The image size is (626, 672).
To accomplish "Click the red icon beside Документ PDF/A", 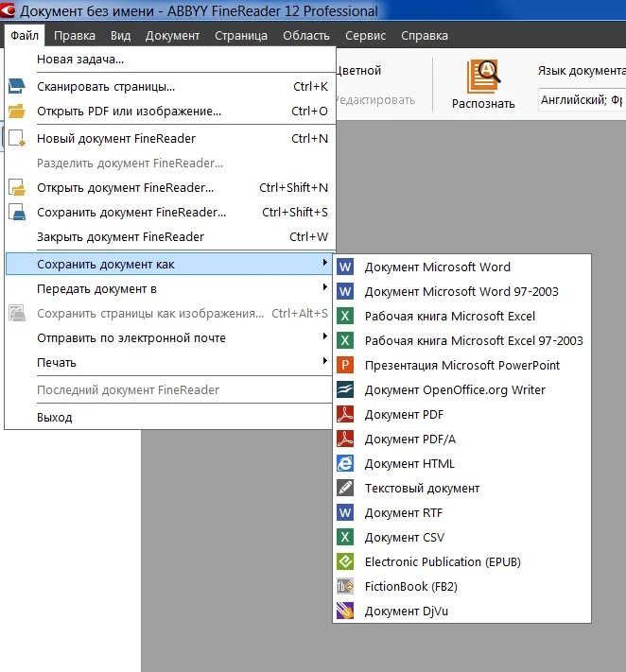I will click(x=345, y=439).
